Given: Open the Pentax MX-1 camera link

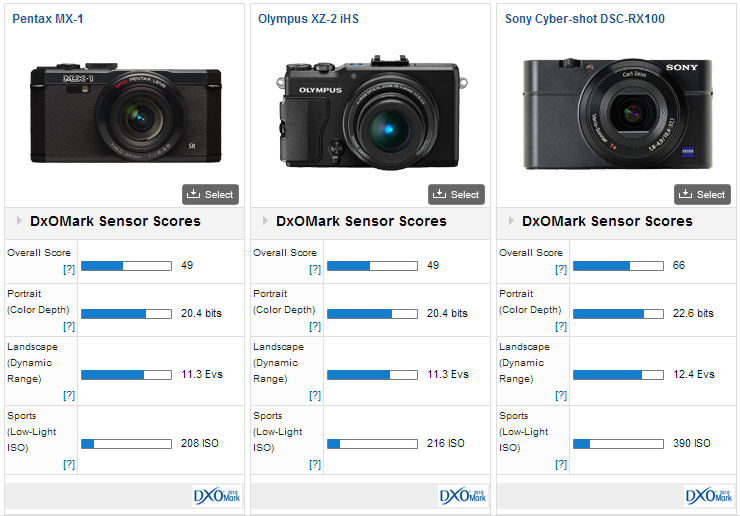Looking at the screenshot, I should click(48, 19).
